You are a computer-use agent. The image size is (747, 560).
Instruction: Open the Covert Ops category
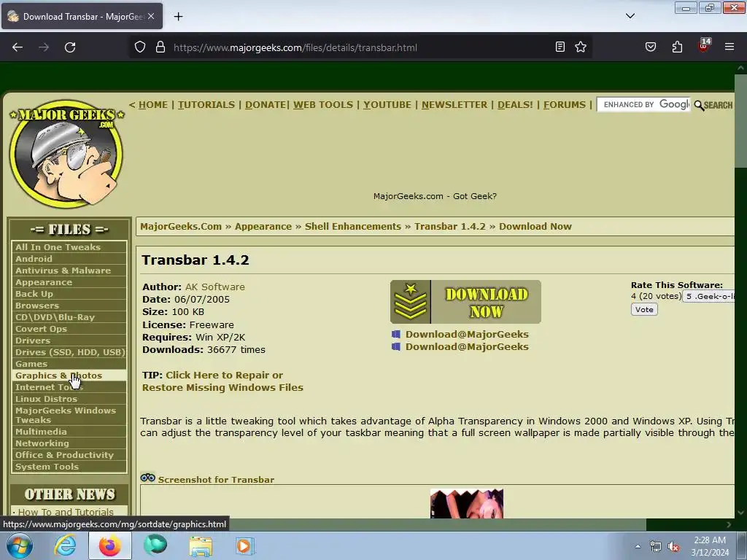69,329
